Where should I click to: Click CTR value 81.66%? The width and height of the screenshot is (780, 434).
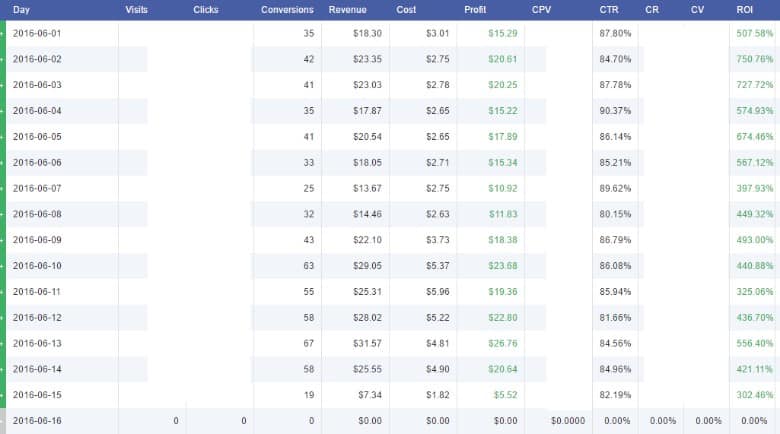[x=615, y=318]
